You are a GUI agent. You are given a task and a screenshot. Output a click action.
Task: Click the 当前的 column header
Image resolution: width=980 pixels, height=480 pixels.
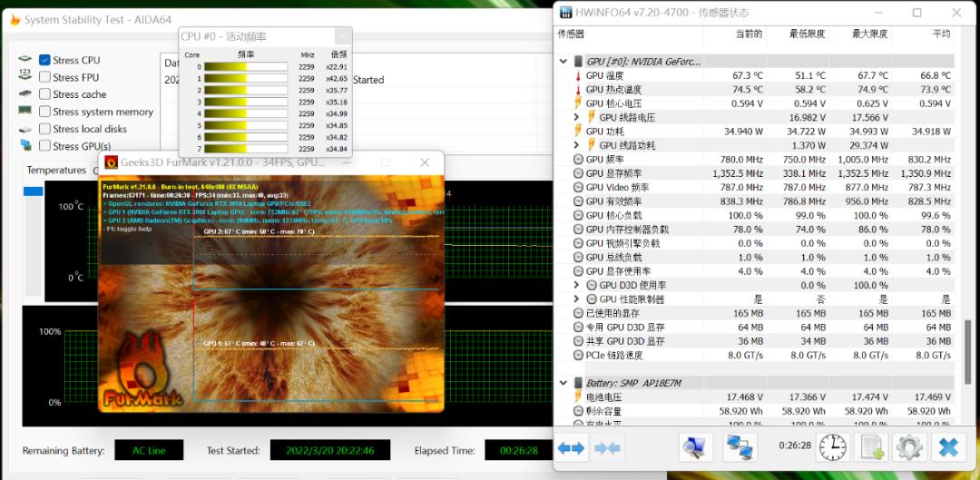pos(749,34)
